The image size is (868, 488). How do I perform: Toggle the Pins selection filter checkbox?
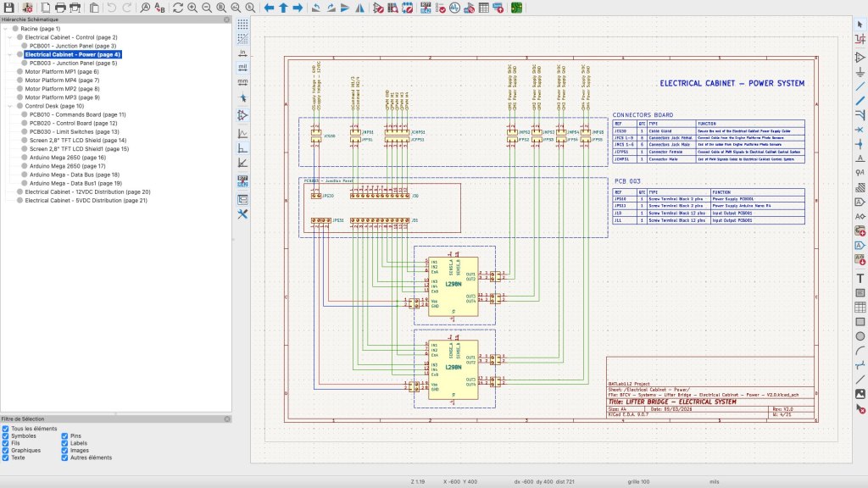point(65,436)
